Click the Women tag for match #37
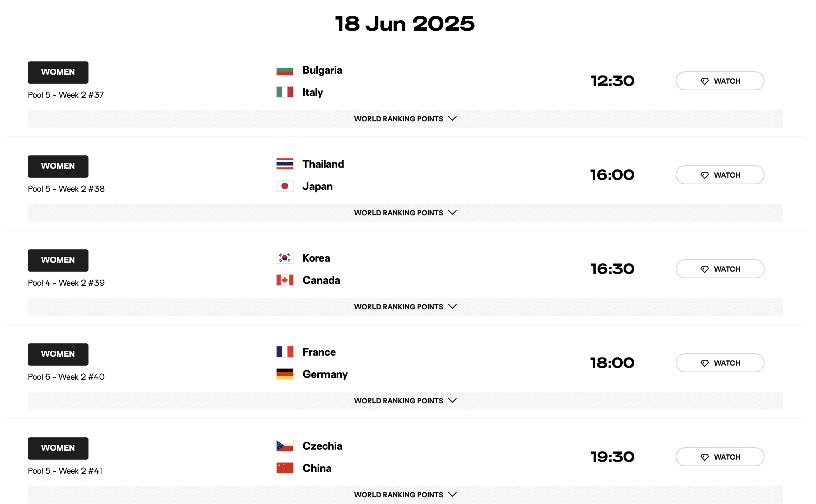The width and height of the screenshot is (816, 504). coord(58,72)
